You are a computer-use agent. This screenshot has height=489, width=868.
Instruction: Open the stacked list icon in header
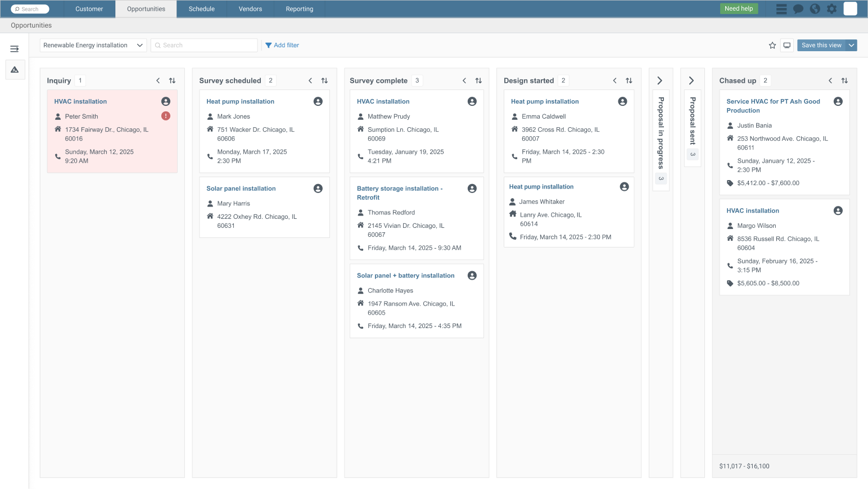(x=781, y=9)
